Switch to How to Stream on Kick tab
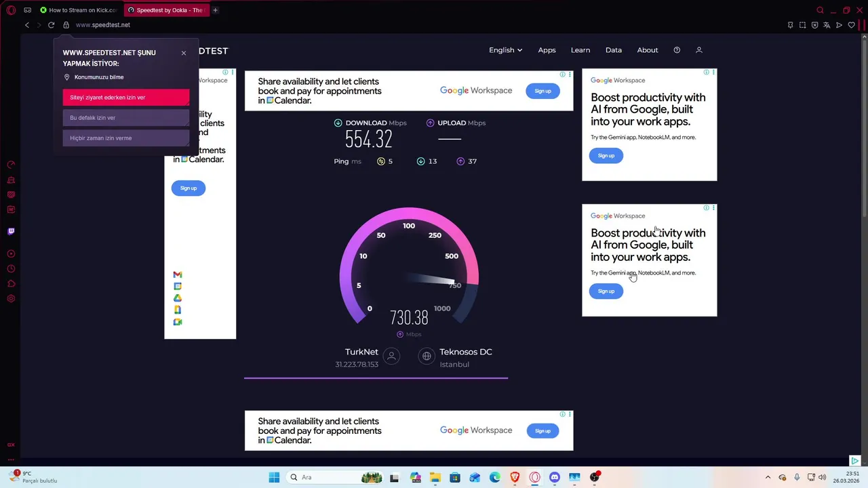The image size is (868, 488). coord(79,10)
